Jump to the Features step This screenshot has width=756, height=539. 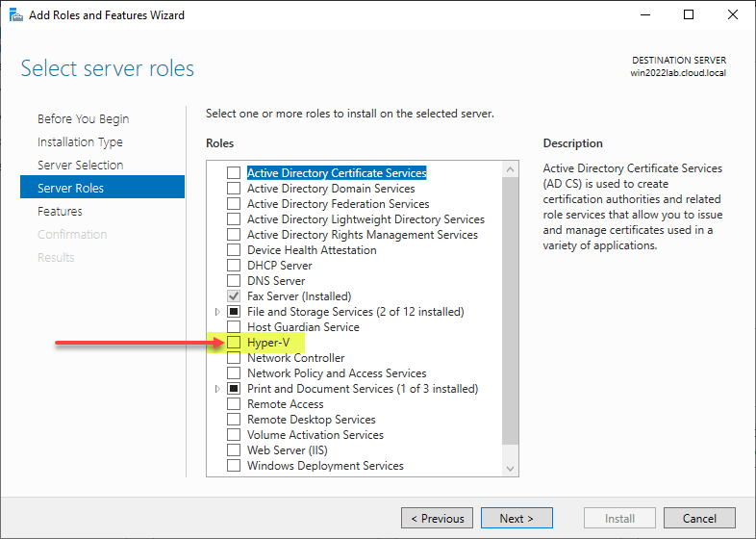[60, 212]
